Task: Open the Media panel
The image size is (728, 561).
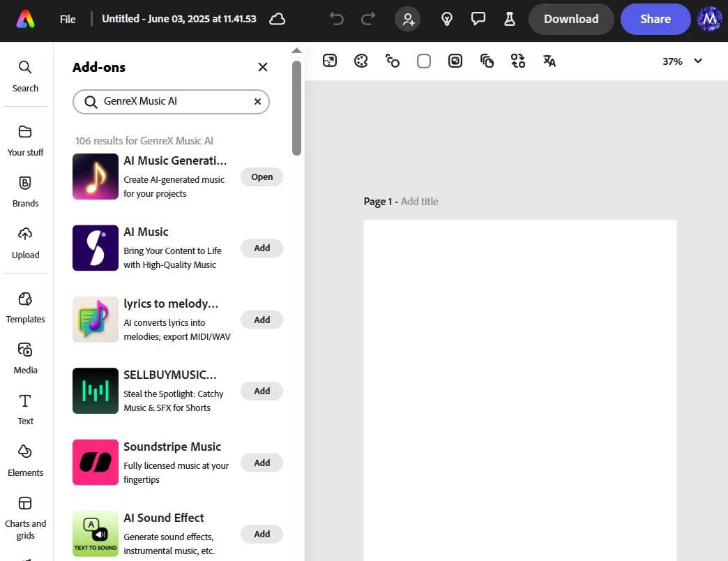Action: pyautogui.click(x=26, y=359)
